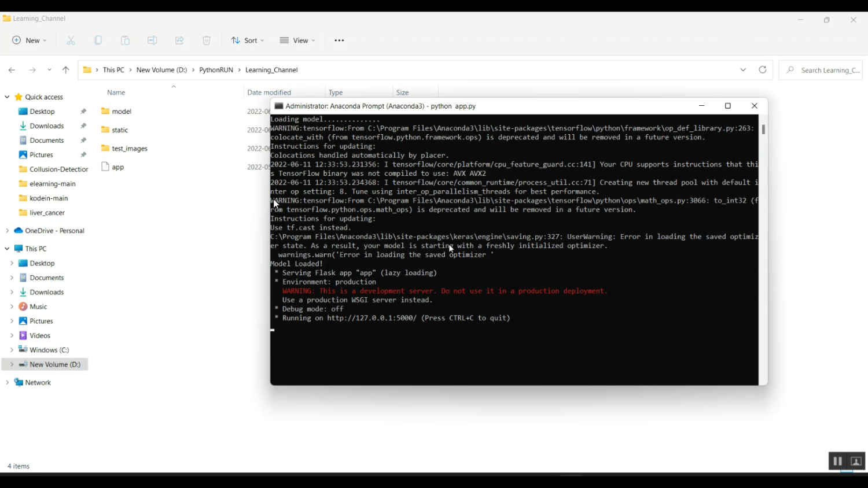This screenshot has height=488, width=868.
Task: Open the Sort options dropdown
Action: (x=248, y=40)
